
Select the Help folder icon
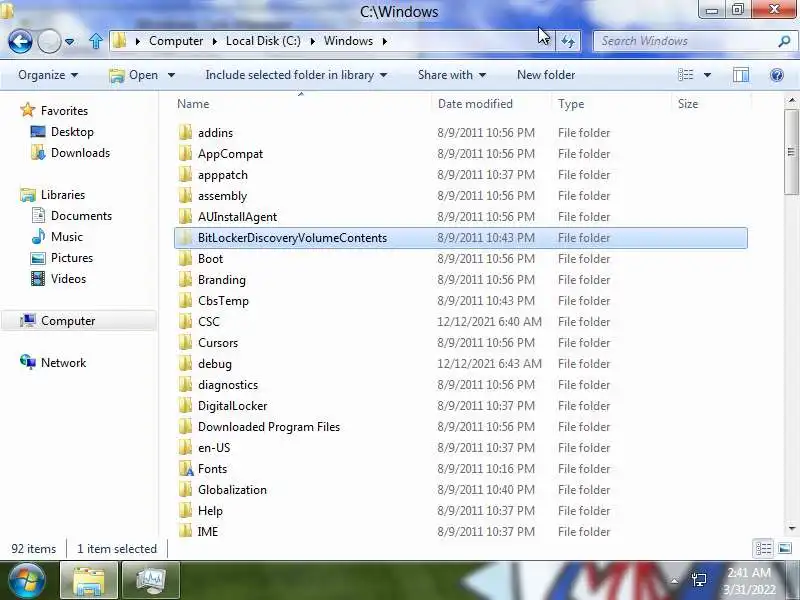click(186, 510)
